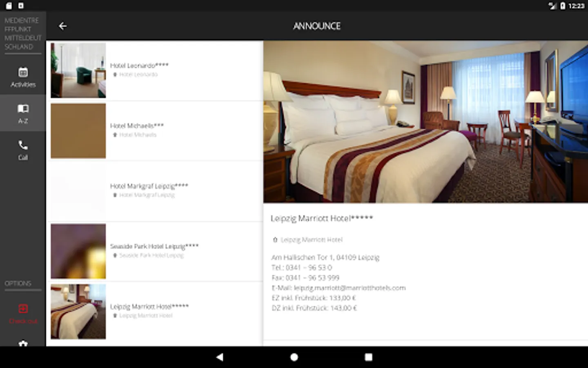588x368 pixels.
Task: Open Seaside Park Hotel blurry thumbnail
Action: point(78,251)
